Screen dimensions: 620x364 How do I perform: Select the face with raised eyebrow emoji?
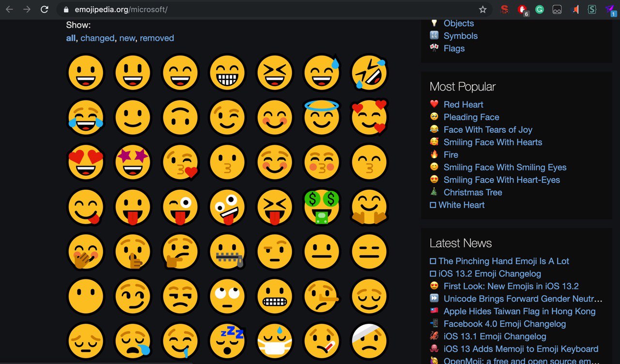click(275, 252)
